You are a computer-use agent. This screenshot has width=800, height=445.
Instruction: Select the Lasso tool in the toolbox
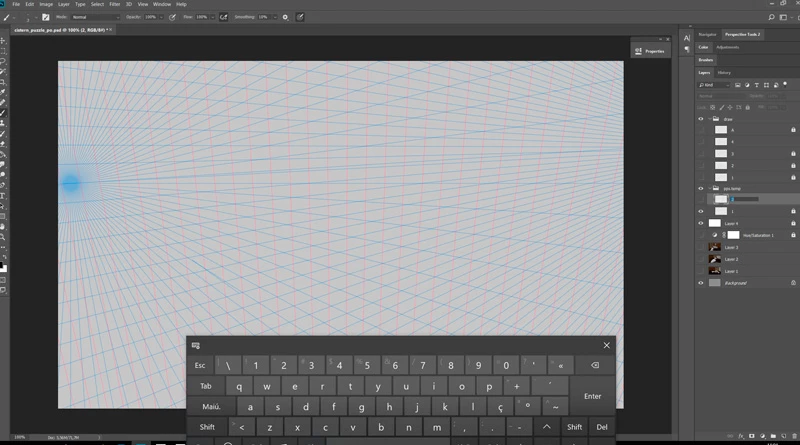click(3, 61)
